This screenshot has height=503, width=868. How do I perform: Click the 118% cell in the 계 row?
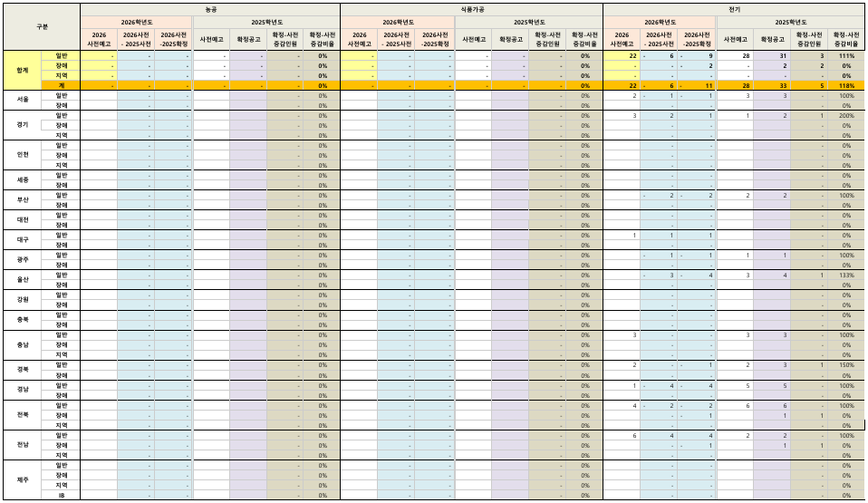click(x=846, y=86)
